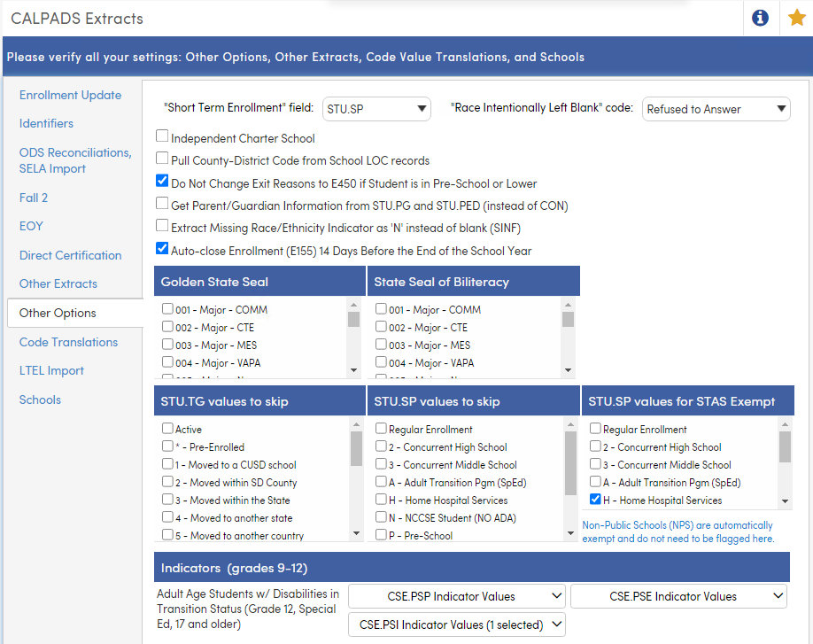Select Fall 2 in the sidebar
Image resolution: width=813 pixels, height=644 pixels.
tap(33, 197)
